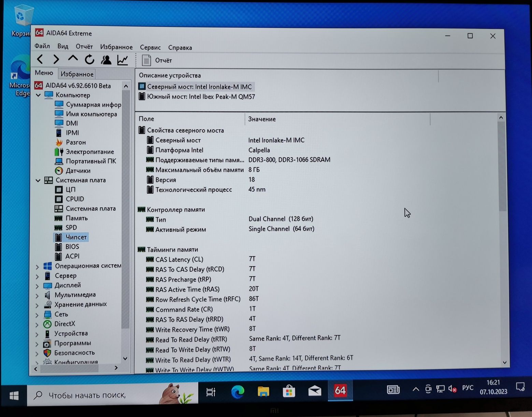Go forward with the right arrow toolbar button
The width and height of the screenshot is (532, 417).
[56, 59]
